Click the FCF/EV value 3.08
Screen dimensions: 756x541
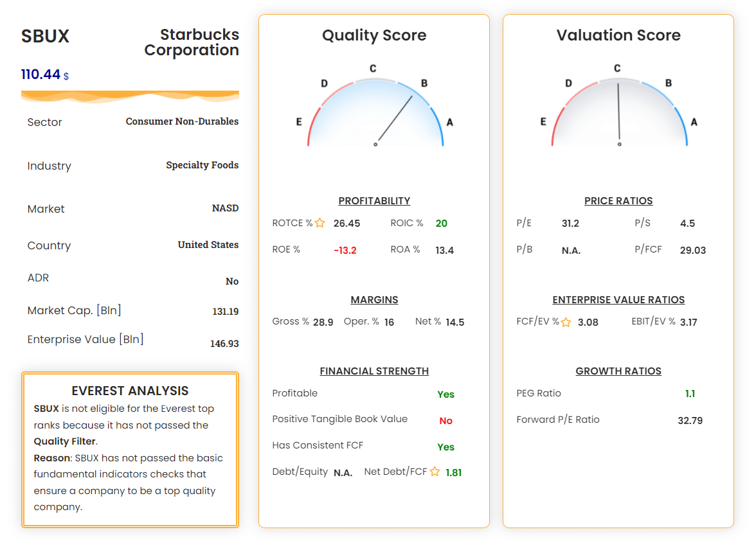(x=588, y=323)
